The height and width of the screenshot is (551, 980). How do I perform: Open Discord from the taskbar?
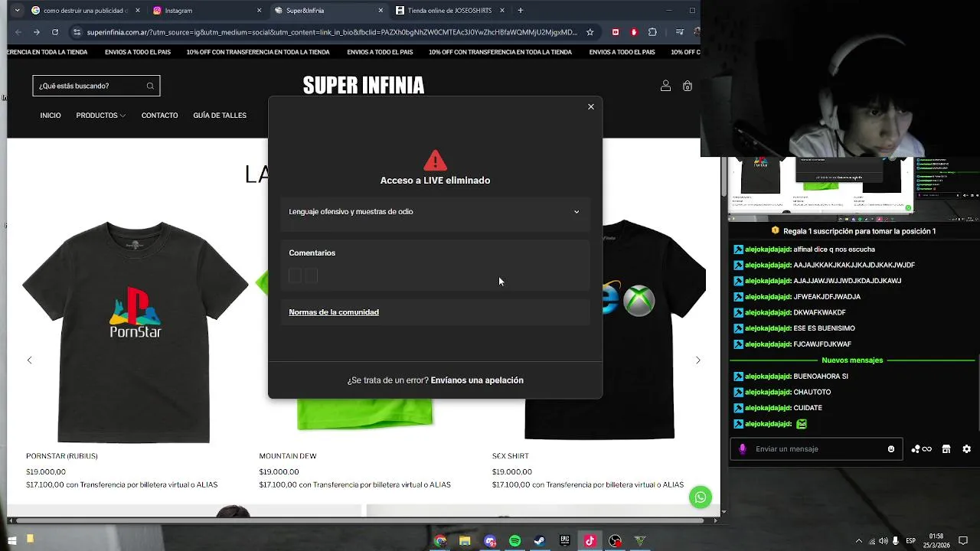coord(490,541)
